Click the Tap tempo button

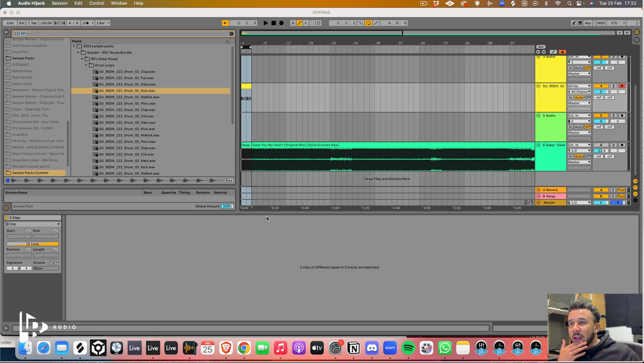(x=34, y=23)
